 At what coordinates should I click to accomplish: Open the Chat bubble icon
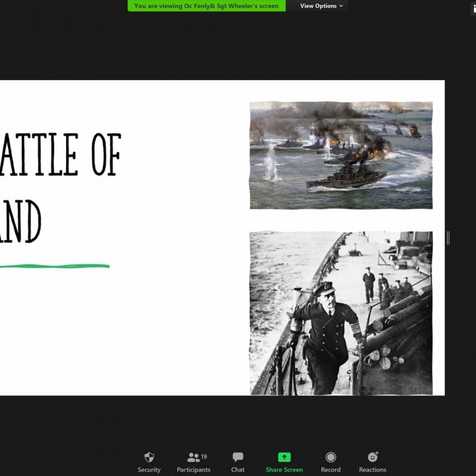[x=238, y=457]
